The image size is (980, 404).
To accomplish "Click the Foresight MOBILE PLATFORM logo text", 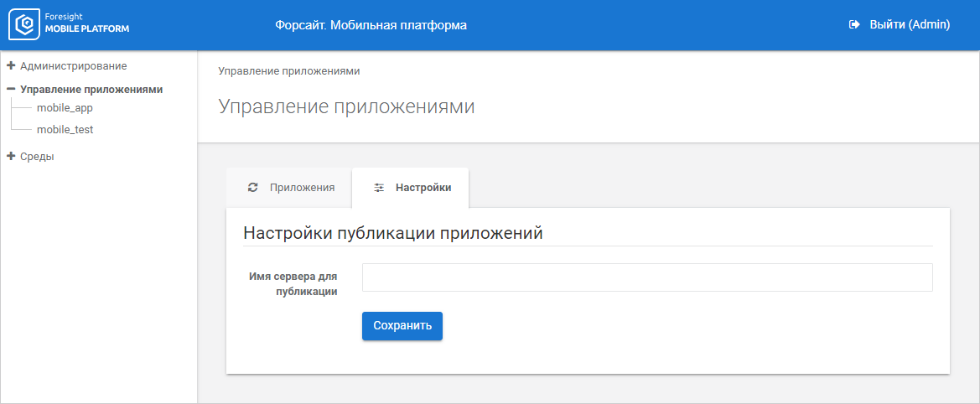I will point(87,24).
